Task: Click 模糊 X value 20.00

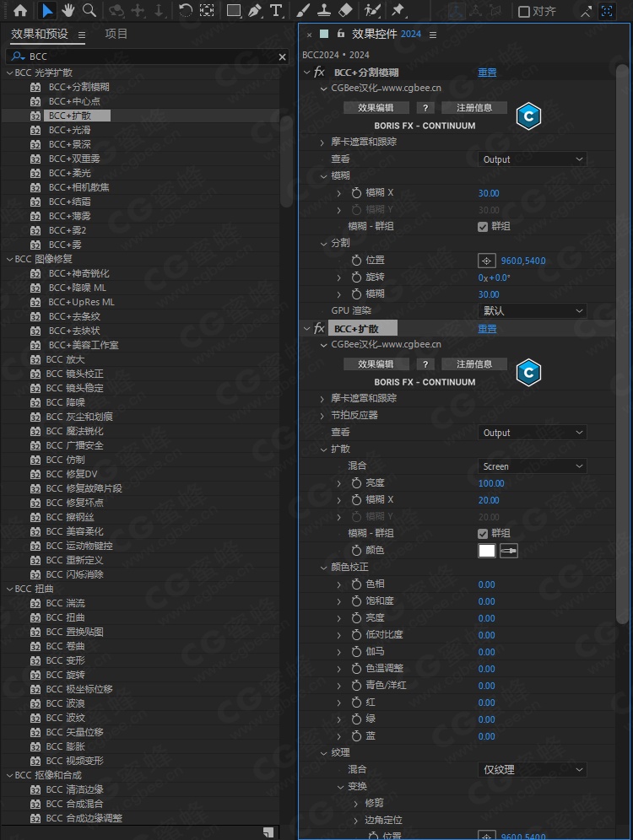Action: (489, 500)
